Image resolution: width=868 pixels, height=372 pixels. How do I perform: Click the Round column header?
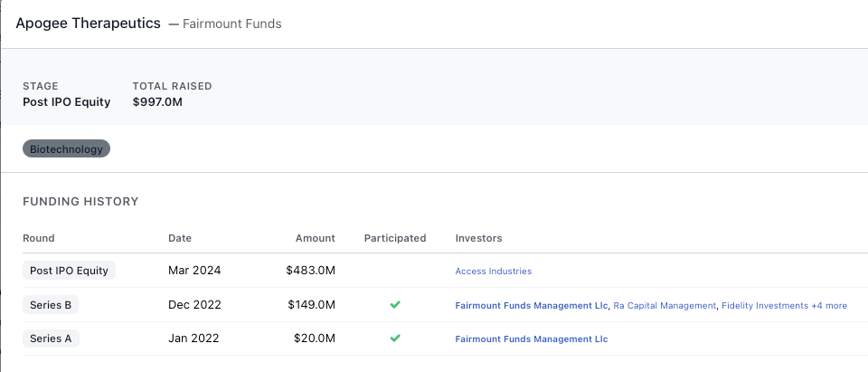(x=39, y=238)
